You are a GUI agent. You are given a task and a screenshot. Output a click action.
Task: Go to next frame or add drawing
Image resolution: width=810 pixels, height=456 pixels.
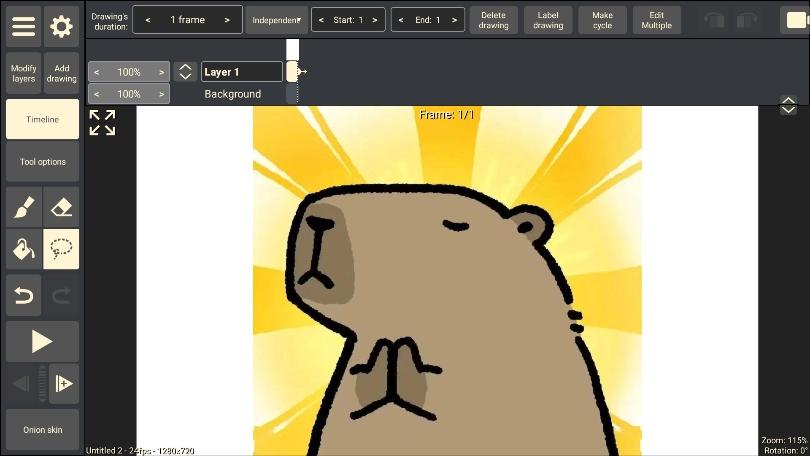64,384
